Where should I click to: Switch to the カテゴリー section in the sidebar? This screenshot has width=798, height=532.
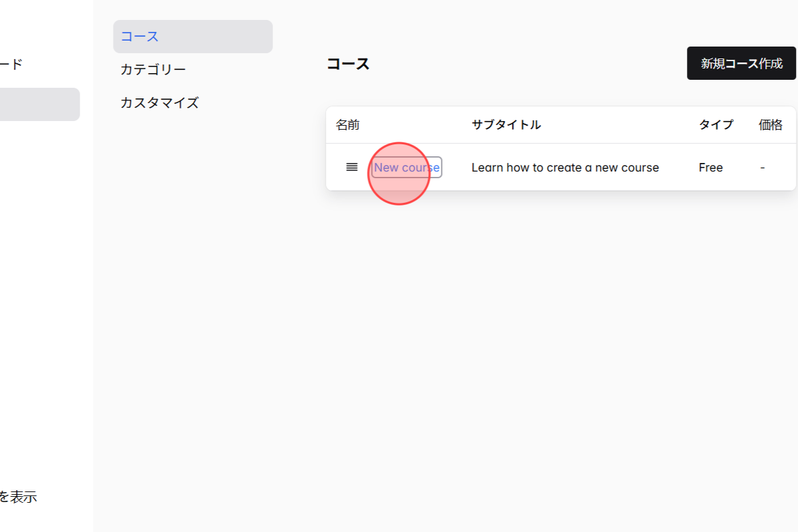153,68
